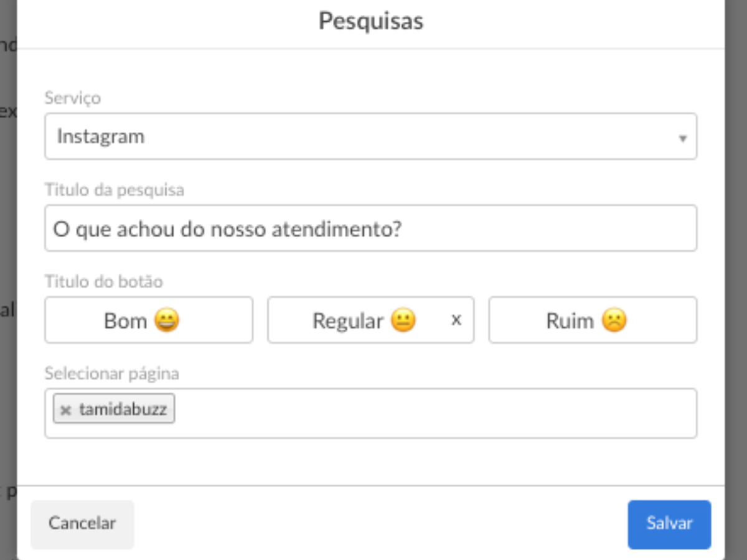Select the tamidabuzz page chip

click(123, 409)
